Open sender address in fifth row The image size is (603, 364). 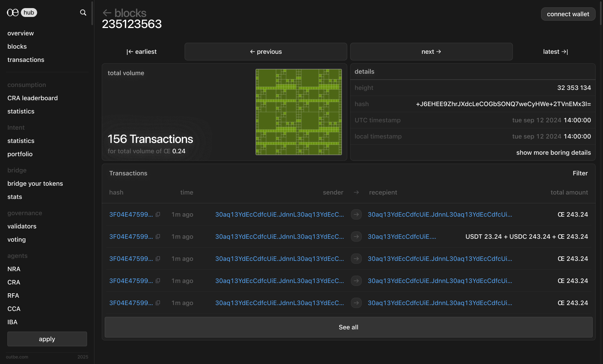click(x=280, y=303)
